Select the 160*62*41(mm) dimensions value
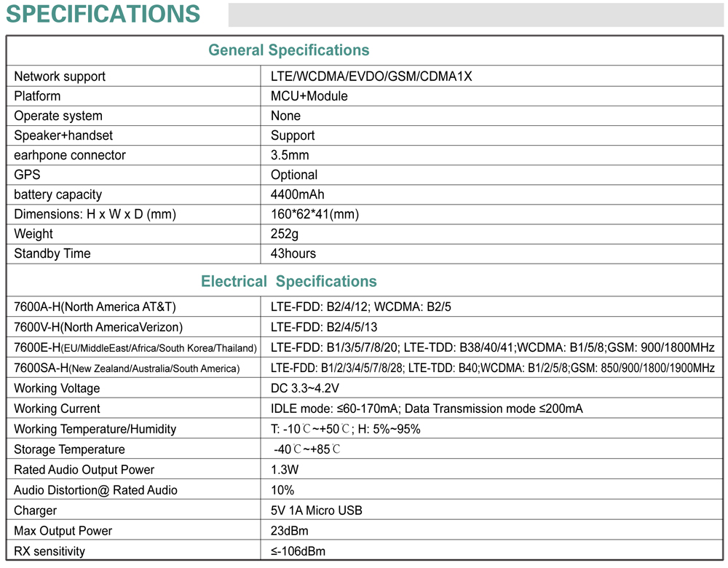728x568 pixels. [x=314, y=214]
